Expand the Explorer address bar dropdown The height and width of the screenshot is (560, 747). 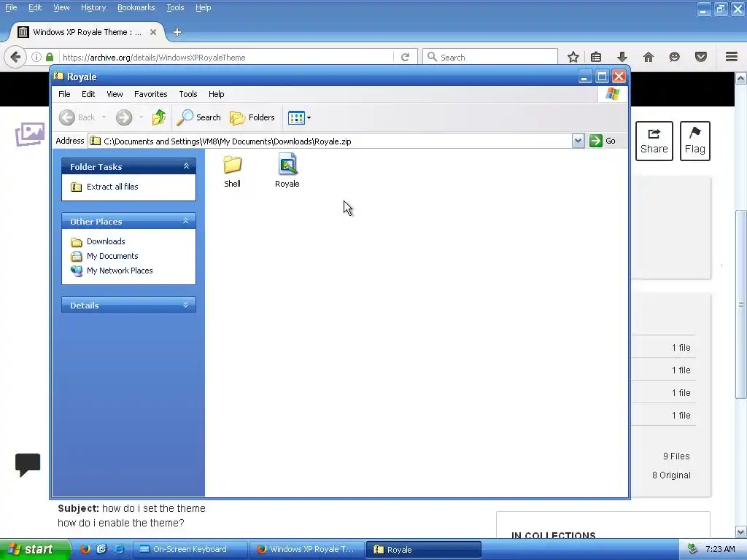tap(578, 141)
